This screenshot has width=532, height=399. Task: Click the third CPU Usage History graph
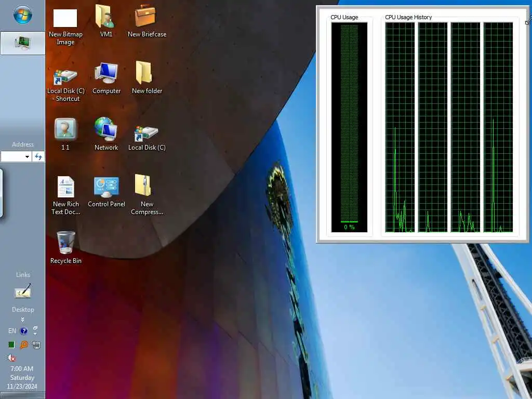point(465,127)
